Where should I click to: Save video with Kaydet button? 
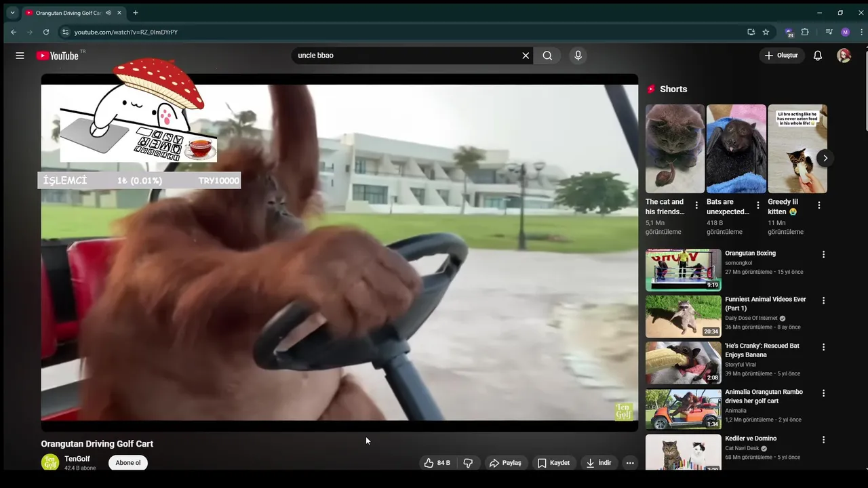[x=554, y=463]
